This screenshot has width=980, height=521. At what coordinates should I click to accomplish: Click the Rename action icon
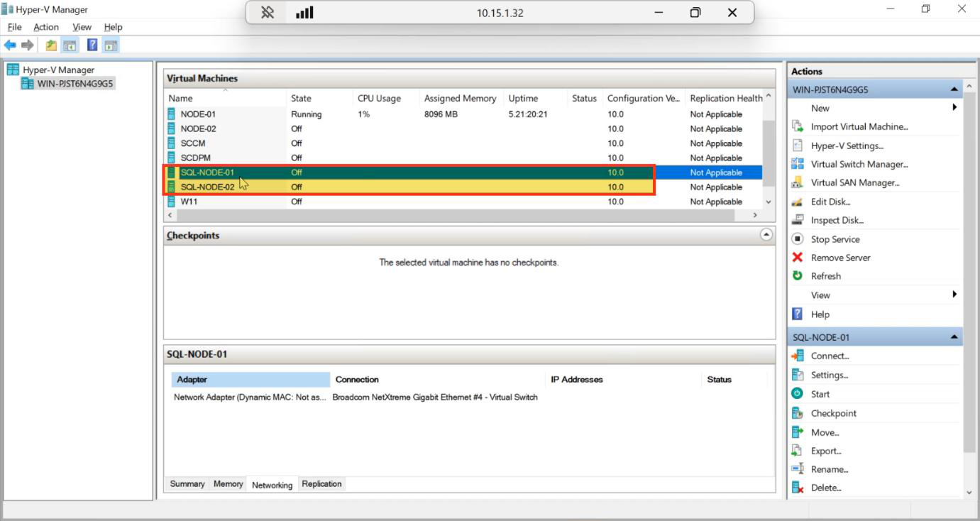coord(798,469)
